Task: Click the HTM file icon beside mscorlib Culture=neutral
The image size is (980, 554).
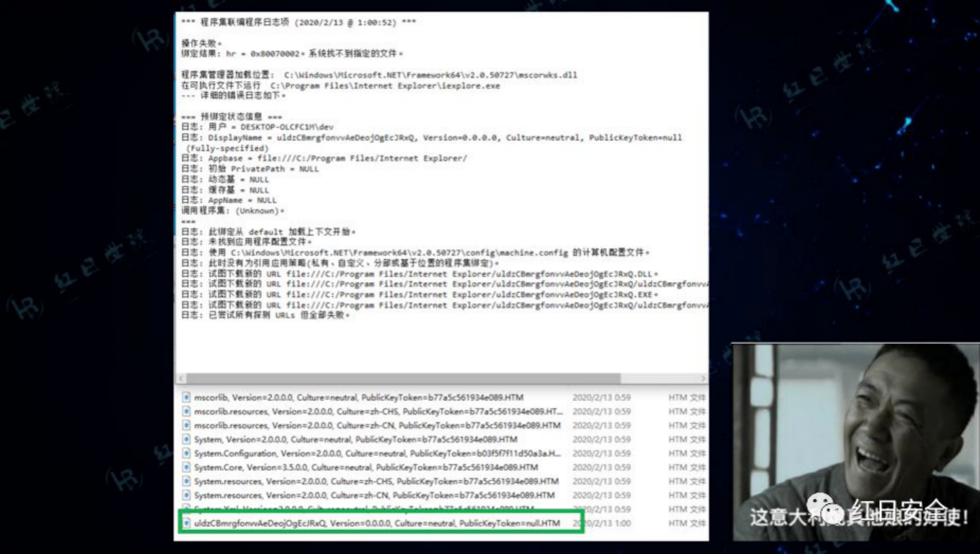Action: click(x=187, y=398)
